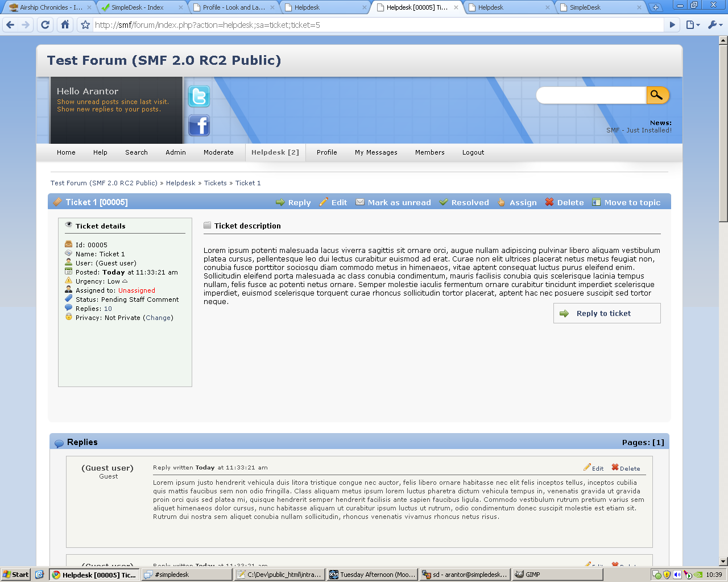Image resolution: width=728 pixels, height=582 pixels.
Task: Open C:\Dev\public_html taskbar editor window
Action: [x=280, y=575]
